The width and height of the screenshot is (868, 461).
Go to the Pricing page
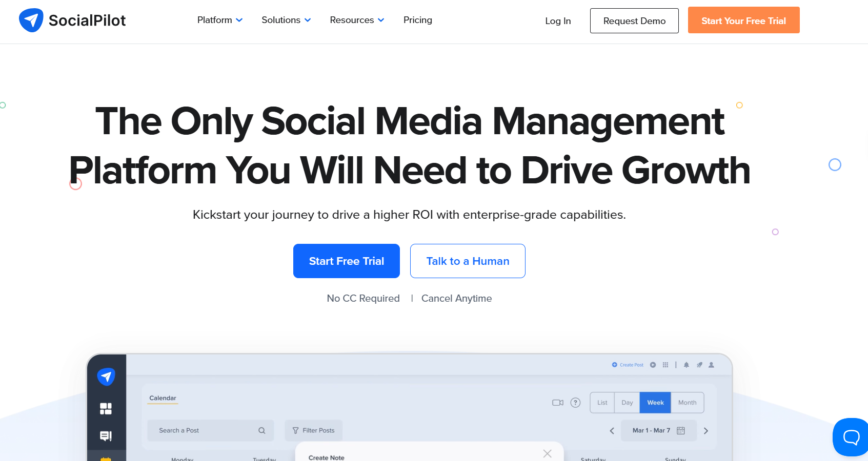coord(418,20)
